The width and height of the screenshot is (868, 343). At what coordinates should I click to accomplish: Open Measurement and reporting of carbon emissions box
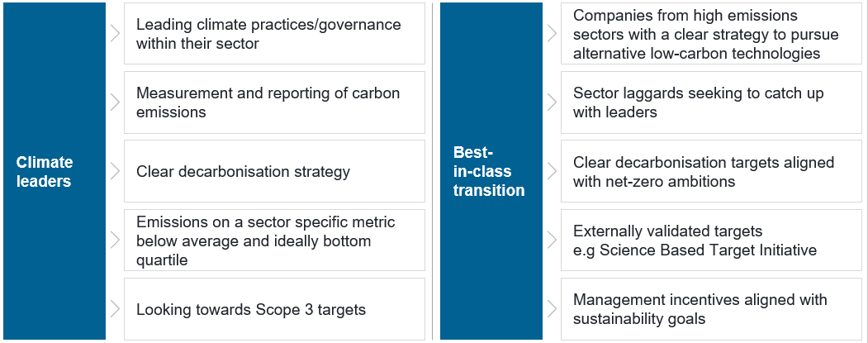point(274,102)
